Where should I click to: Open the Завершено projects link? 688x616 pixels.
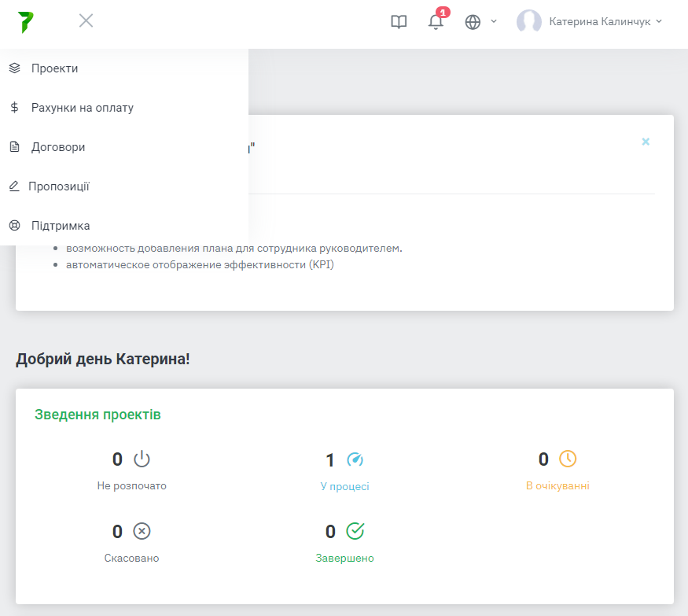[344, 558]
